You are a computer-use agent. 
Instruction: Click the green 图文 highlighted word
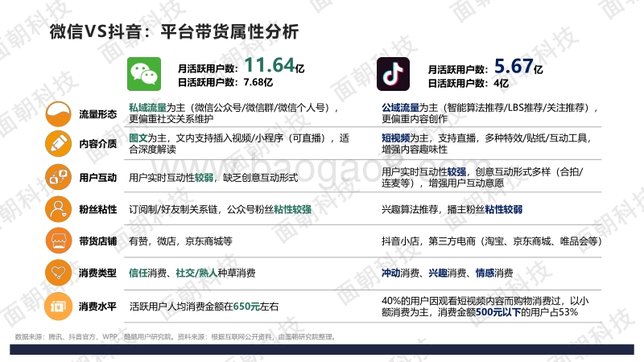[138, 138]
